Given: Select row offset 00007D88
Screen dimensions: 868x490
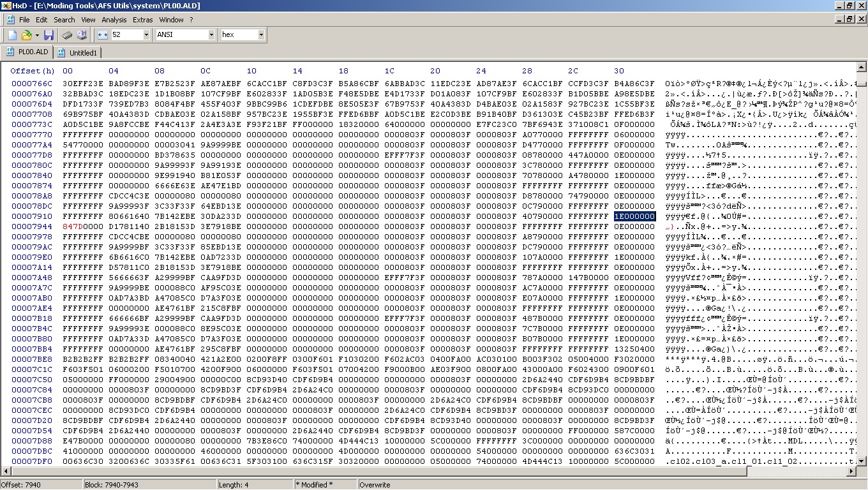Looking at the screenshot, I should point(32,441).
